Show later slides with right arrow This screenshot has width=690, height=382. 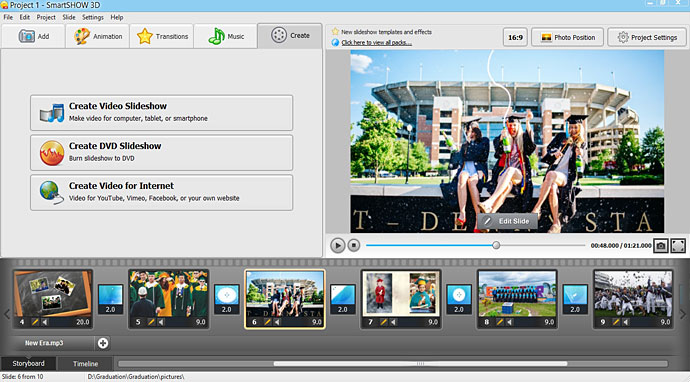click(683, 314)
